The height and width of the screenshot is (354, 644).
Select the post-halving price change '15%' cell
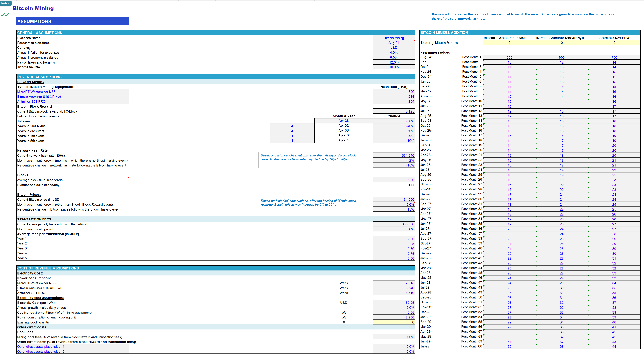pos(394,209)
